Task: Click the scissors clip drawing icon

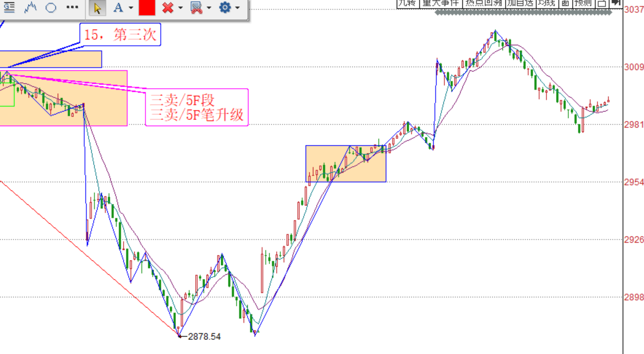Action: 196,8
